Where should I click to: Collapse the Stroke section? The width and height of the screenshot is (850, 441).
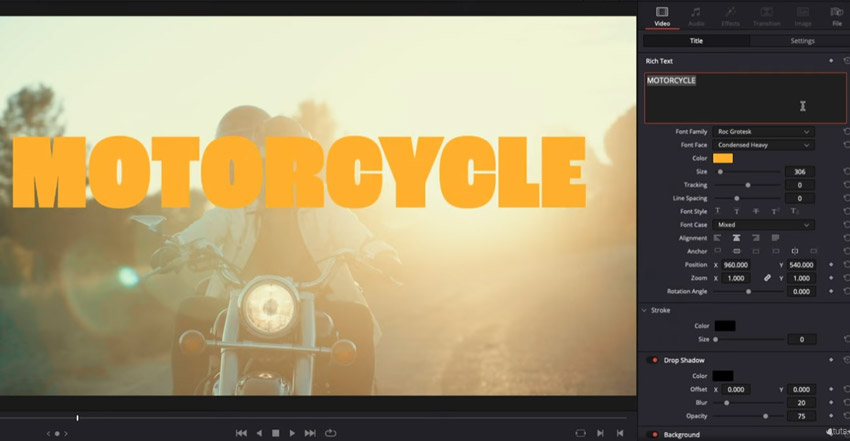click(x=644, y=310)
